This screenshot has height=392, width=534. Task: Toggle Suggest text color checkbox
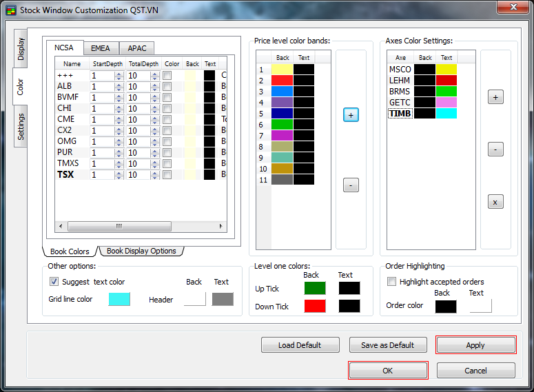[54, 282]
